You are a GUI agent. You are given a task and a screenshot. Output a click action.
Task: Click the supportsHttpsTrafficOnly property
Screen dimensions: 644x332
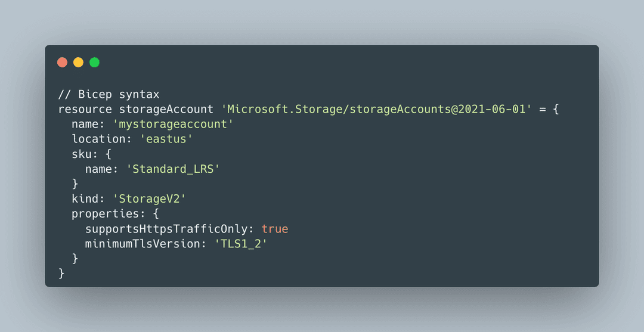coord(169,229)
